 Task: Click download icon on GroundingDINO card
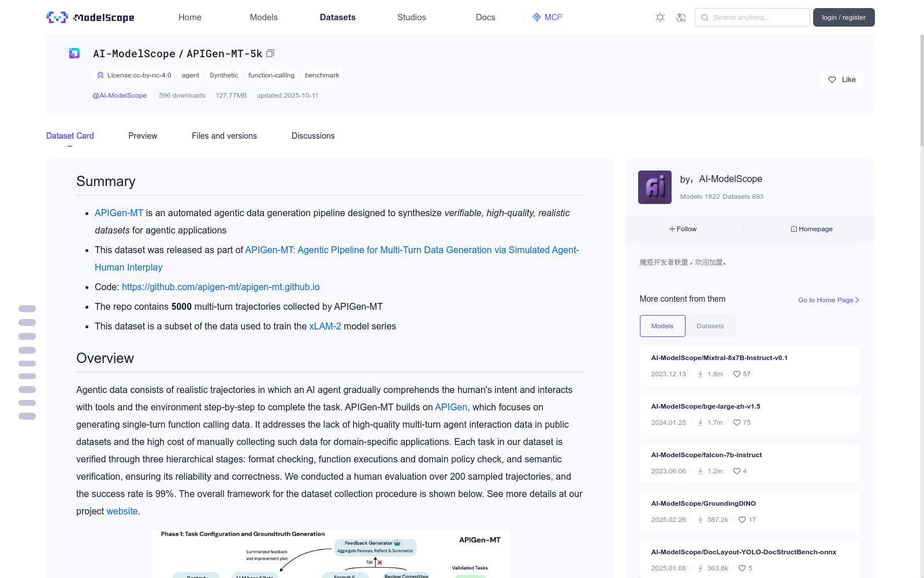click(701, 520)
